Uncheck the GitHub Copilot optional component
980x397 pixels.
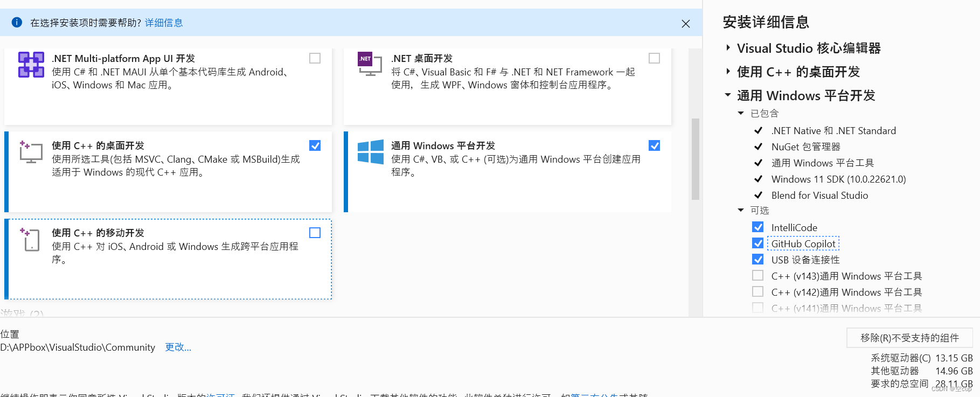coord(758,243)
